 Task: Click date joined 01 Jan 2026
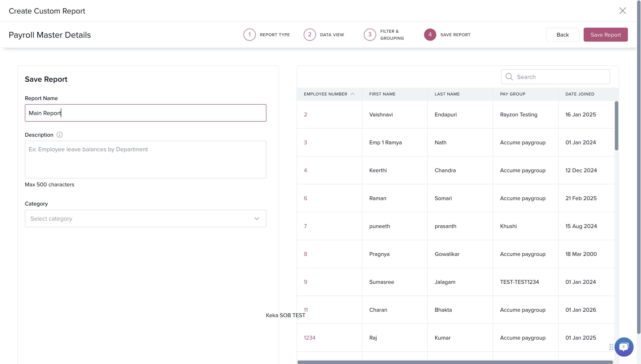point(581,310)
